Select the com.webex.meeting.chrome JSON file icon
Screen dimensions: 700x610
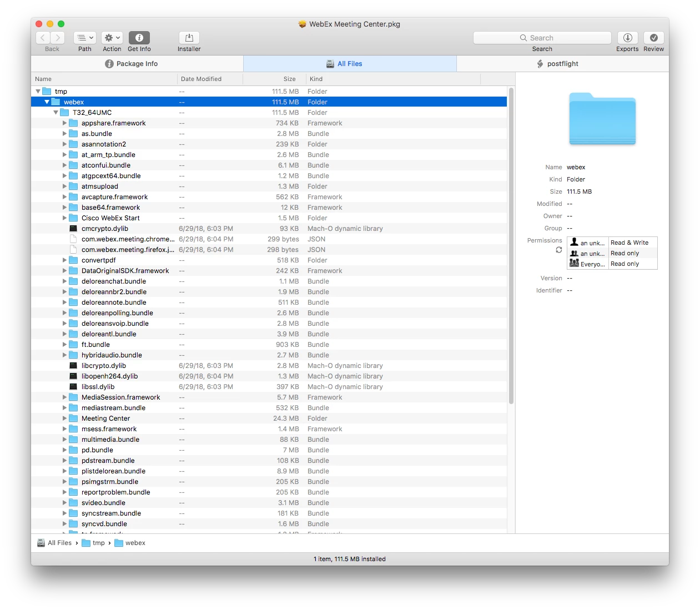(x=73, y=239)
